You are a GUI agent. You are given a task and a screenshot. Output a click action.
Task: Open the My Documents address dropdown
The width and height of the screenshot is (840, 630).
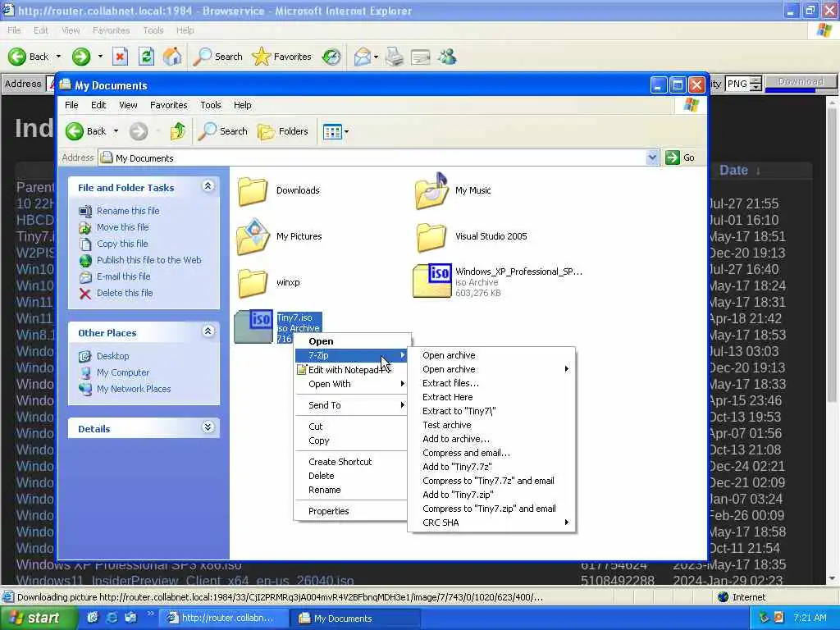point(652,157)
